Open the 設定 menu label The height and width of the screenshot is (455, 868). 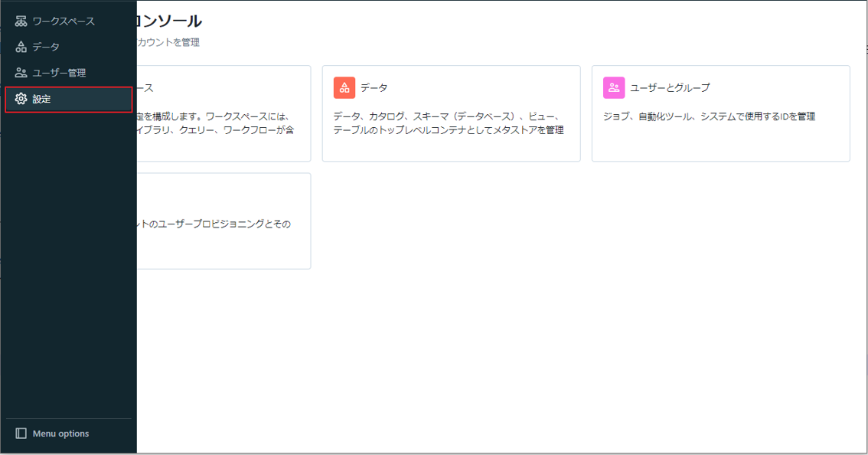[x=42, y=99]
